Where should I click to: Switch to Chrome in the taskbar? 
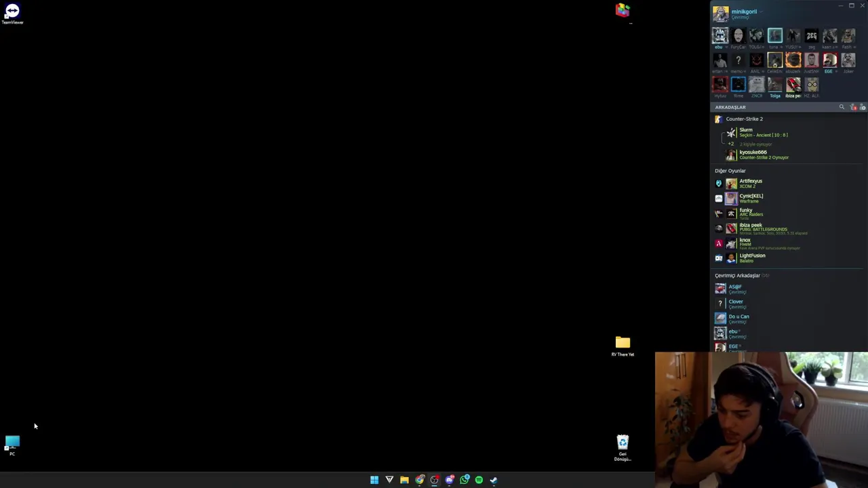click(420, 480)
